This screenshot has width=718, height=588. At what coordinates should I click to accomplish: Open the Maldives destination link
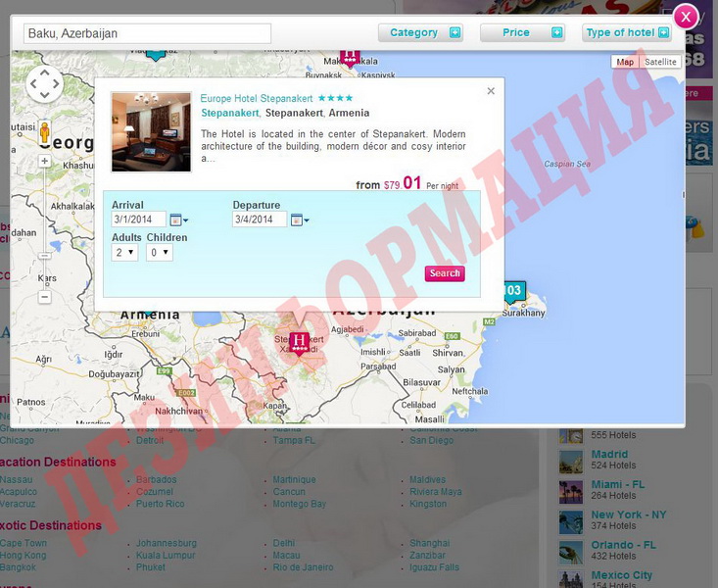click(x=428, y=480)
